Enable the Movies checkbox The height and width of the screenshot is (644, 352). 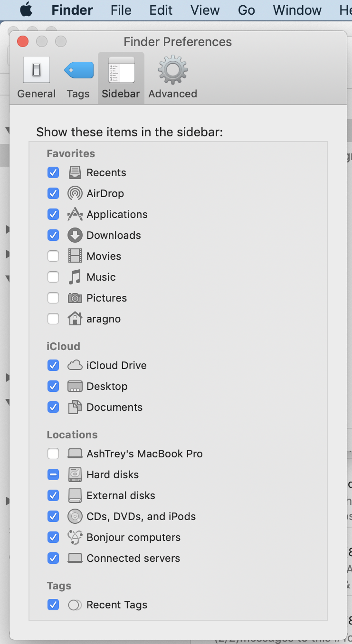[x=53, y=256]
